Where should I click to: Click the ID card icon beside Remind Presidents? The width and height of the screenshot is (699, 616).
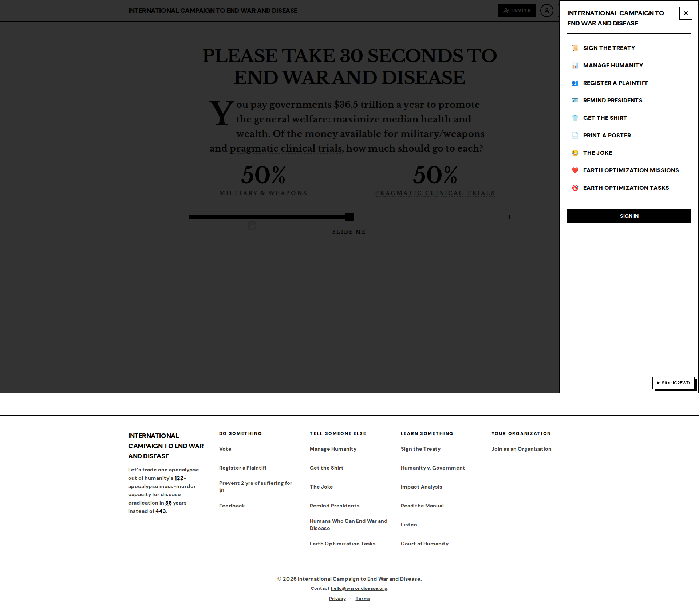pos(575,101)
